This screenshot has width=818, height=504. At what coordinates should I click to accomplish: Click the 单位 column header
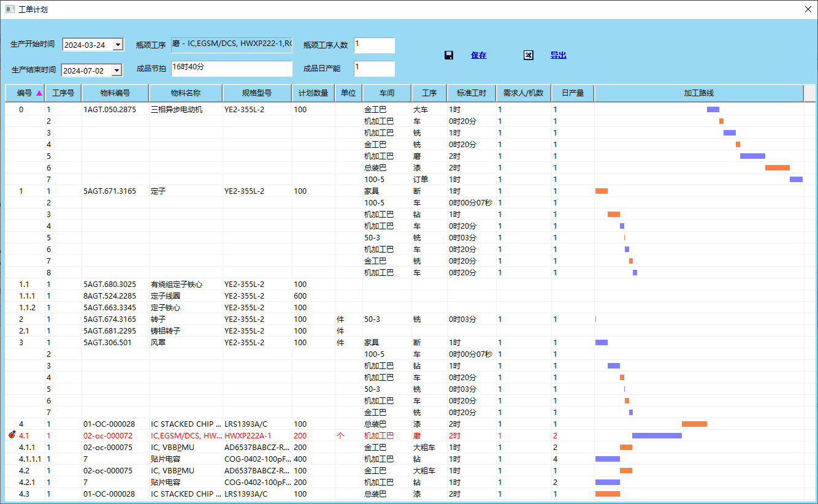(349, 93)
